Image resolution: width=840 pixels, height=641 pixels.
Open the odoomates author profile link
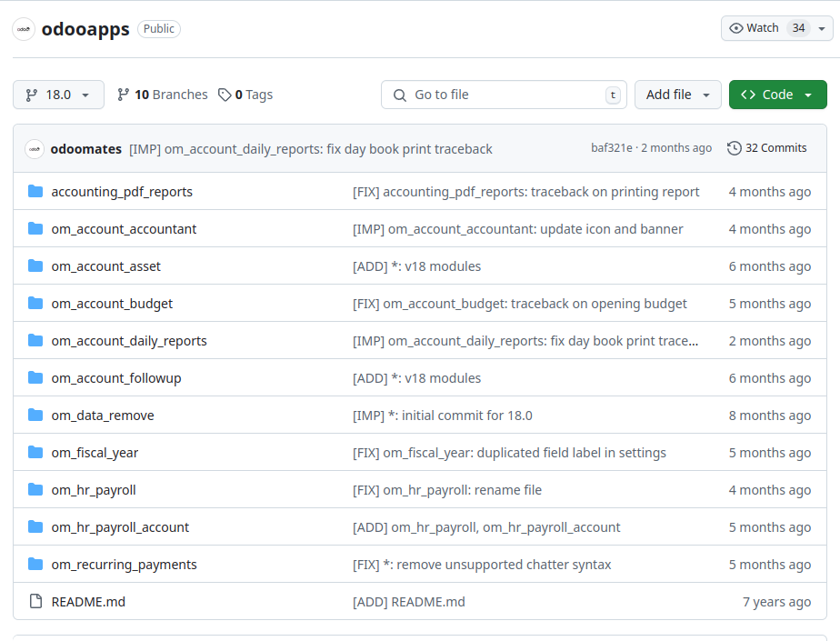85,149
